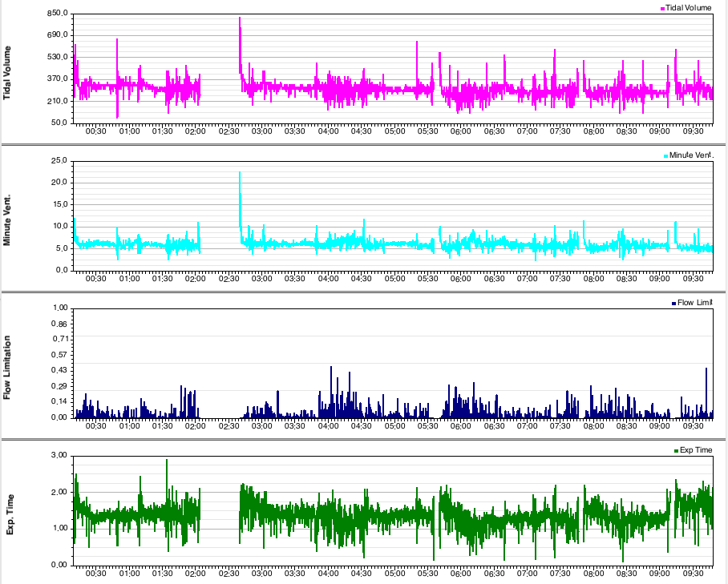Click 08:00 on the Exp. Time time axis
Image resolution: width=728 pixels, height=584 pixels.
point(593,574)
